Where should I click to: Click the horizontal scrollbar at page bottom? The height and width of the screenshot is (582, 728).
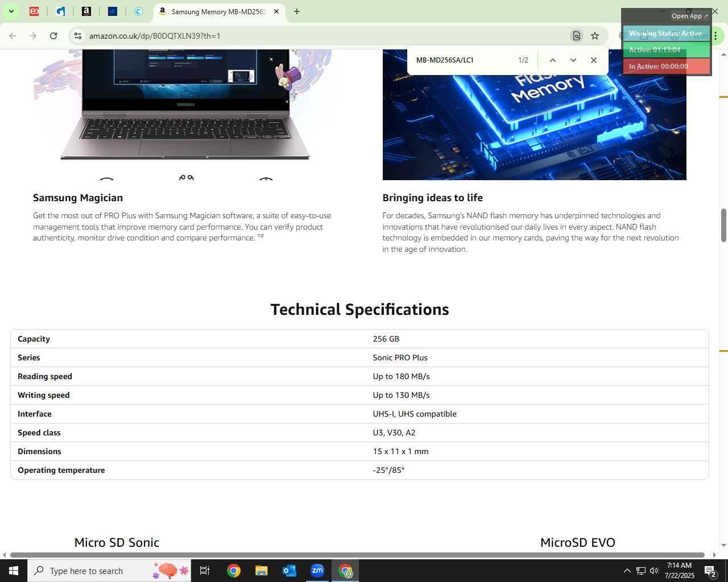point(357,555)
